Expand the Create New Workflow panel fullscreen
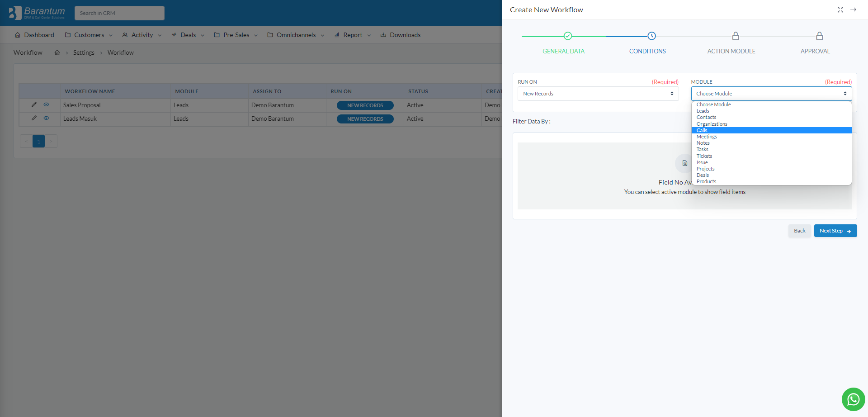The image size is (868, 417). [840, 9]
